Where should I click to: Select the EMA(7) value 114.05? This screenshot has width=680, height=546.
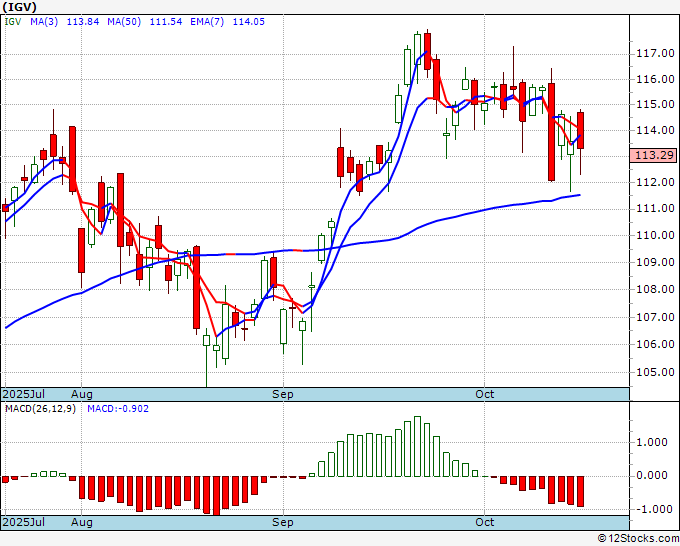[x=248, y=22]
